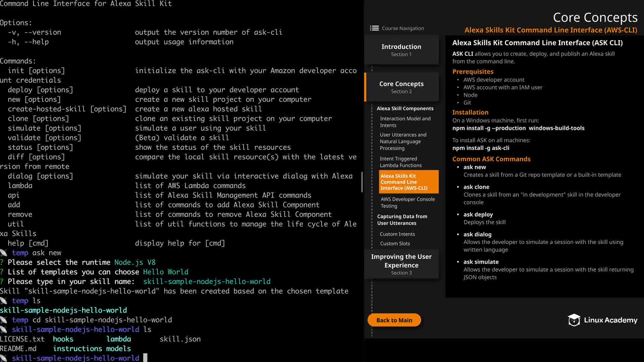Open the Custom Intents lesson
Screen dimensions: 644x362
[397, 234]
